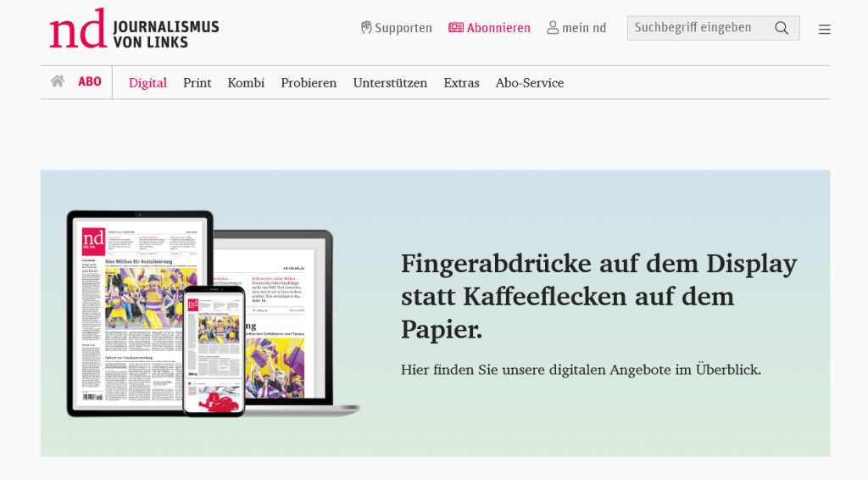Open the hamburger menu icon
The width and height of the screenshot is (868, 480).
(x=824, y=29)
